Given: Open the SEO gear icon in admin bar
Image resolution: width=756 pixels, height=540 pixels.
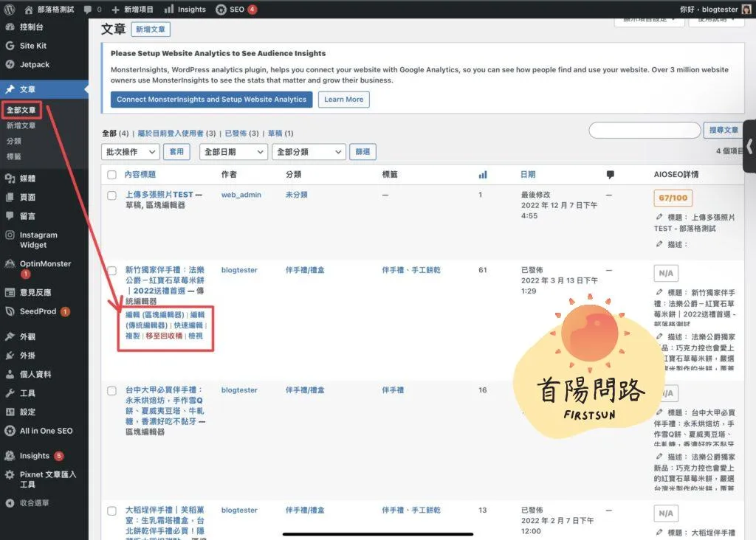Looking at the screenshot, I should (221, 10).
